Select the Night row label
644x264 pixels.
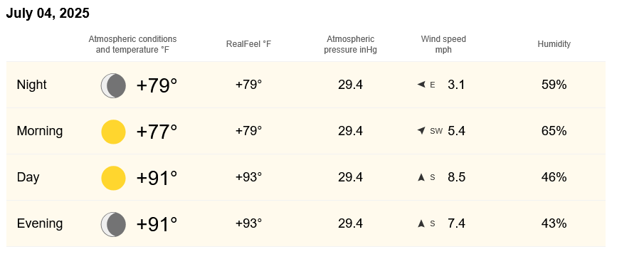pyautogui.click(x=31, y=85)
